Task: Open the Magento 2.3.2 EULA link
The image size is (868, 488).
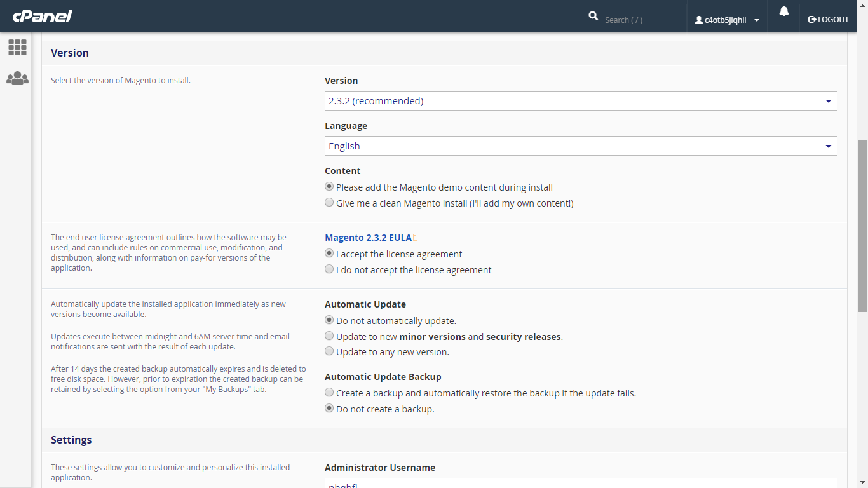Action: point(368,238)
